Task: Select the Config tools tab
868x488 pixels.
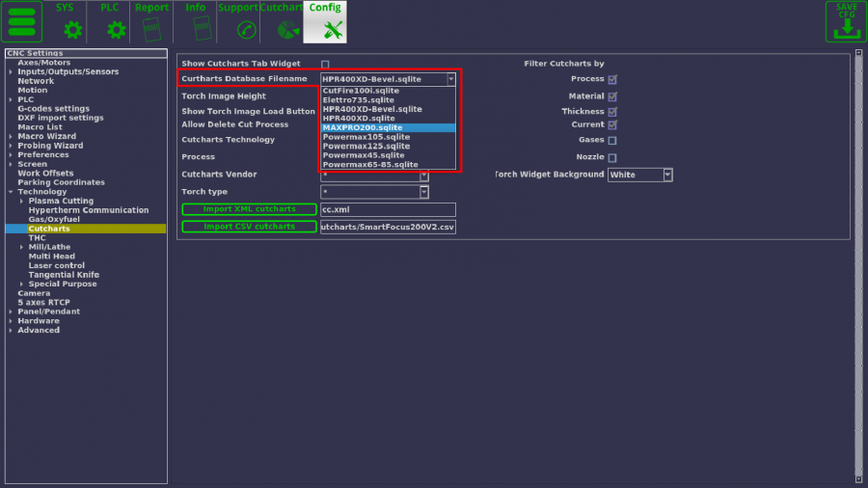Action: (325, 22)
